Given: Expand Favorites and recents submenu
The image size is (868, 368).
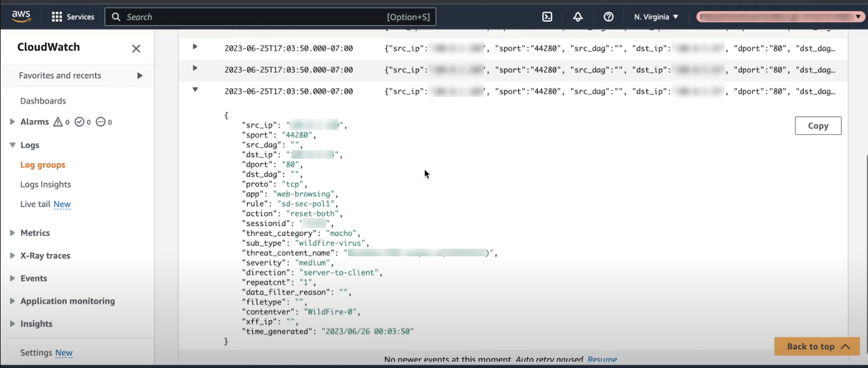Looking at the screenshot, I should [139, 75].
